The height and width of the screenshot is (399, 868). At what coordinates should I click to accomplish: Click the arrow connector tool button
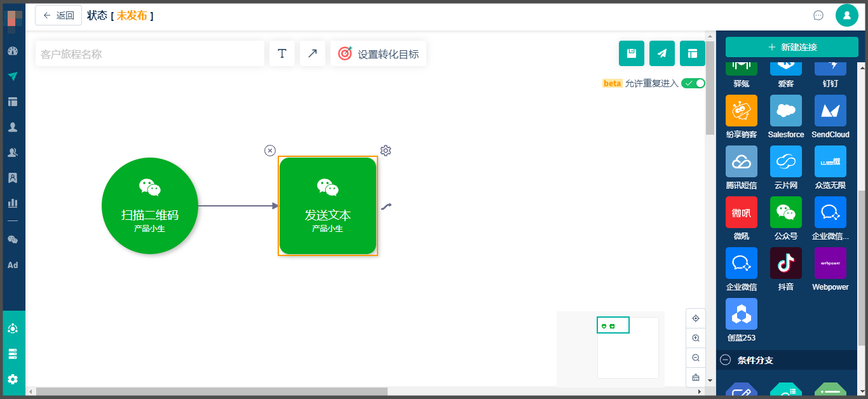pos(313,53)
